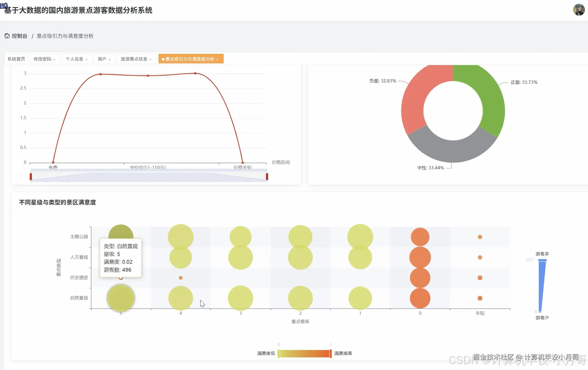The height and width of the screenshot is (370, 588).
Task: Click the 满意度低 end handle of color scale
Action: coord(279,354)
